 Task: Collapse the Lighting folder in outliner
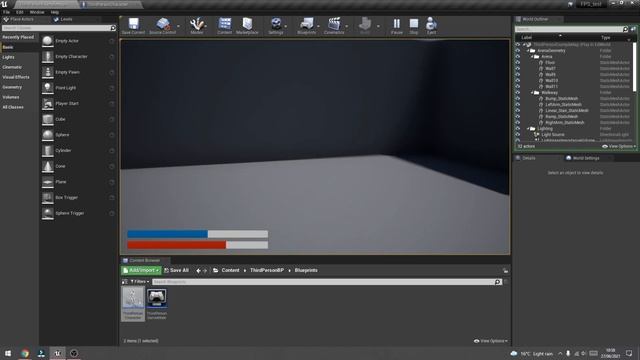(528, 129)
